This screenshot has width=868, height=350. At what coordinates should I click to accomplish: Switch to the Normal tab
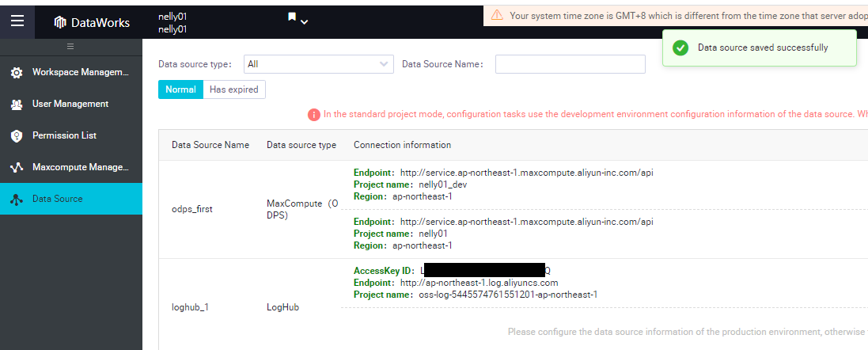[x=180, y=89]
